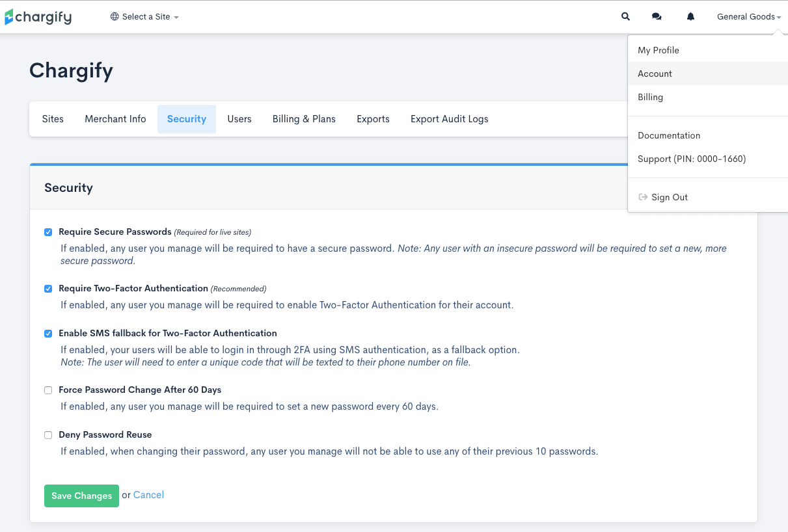
Task: Choose Documentation in the dropdown menu
Action: pyautogui.click(x=669, y=135)
